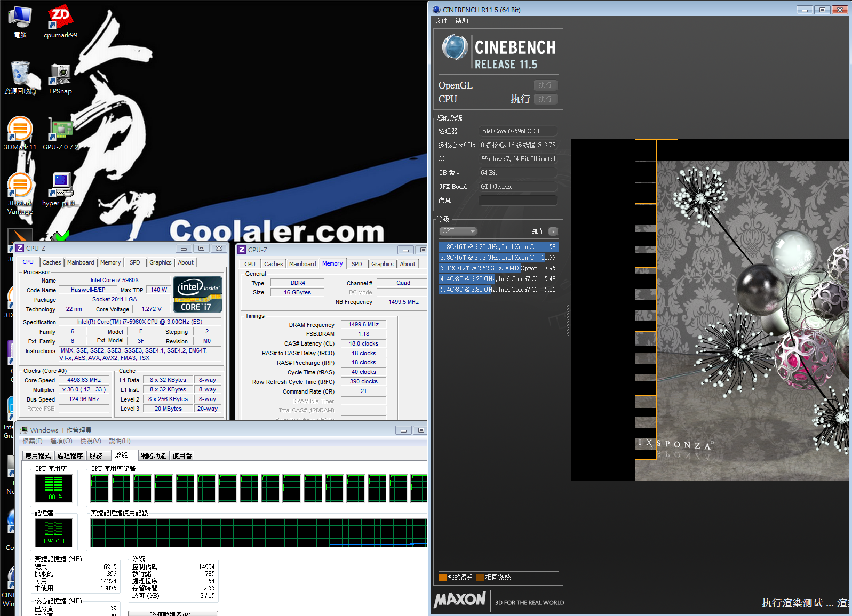Open the 3DMark 11 desktop shortcut
Image resolution: width=852 pixels, height=616 pixels.
[20, 133]
